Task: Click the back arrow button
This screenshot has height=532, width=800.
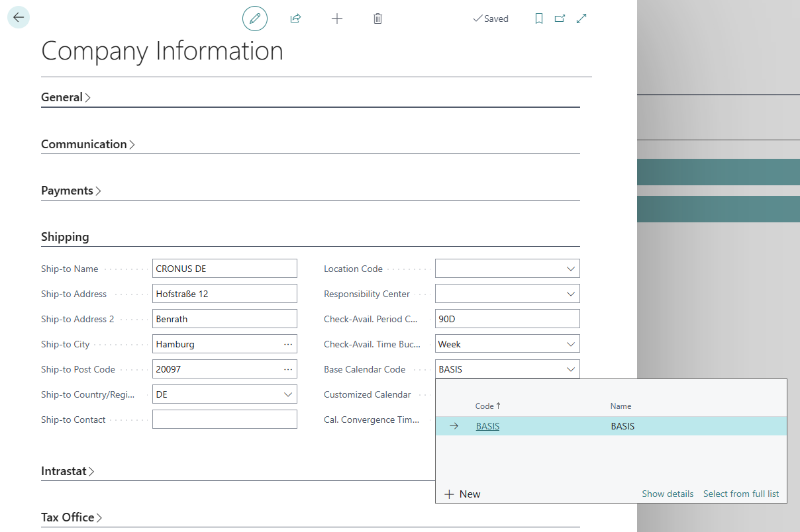Action: point(19,18)
